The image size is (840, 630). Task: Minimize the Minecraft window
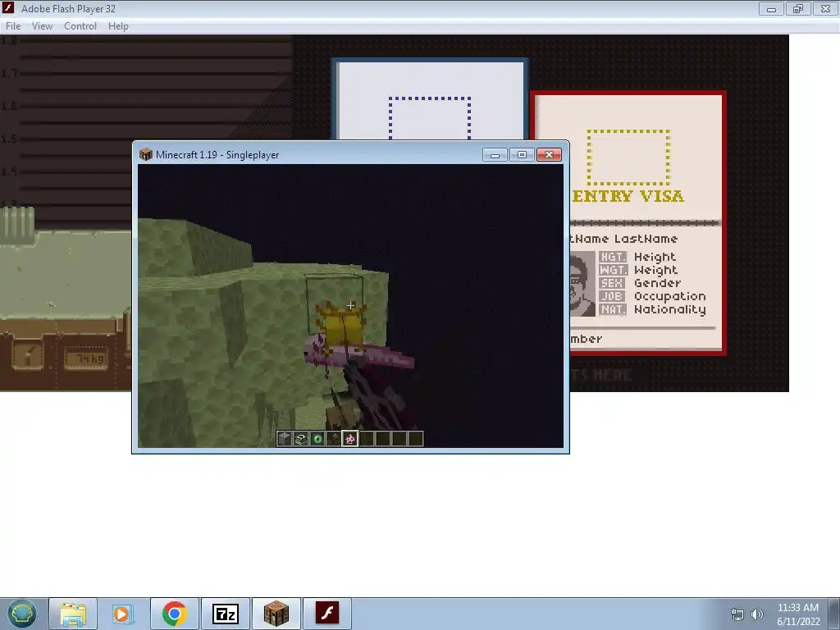pos(495,155)
